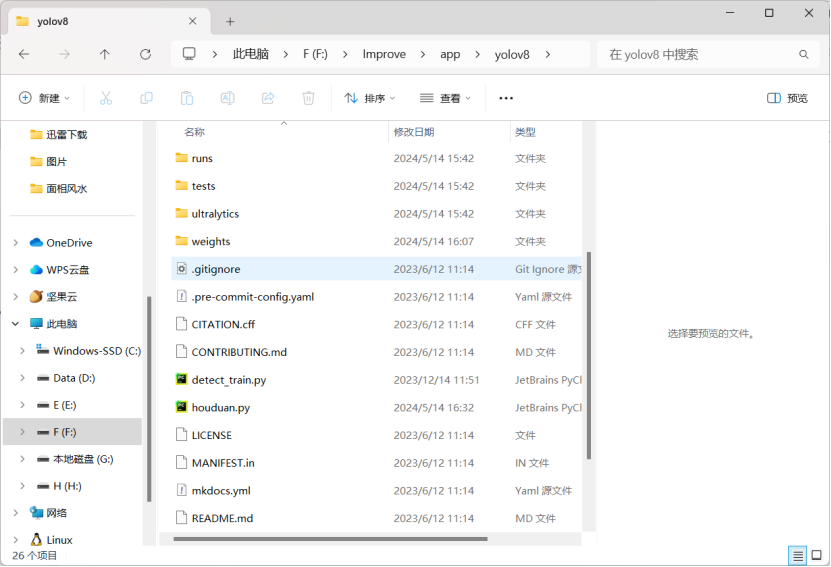The image size is (831, 567).
Task: Select the CONTRIBUTING.md file
Action: pos(376,352)
